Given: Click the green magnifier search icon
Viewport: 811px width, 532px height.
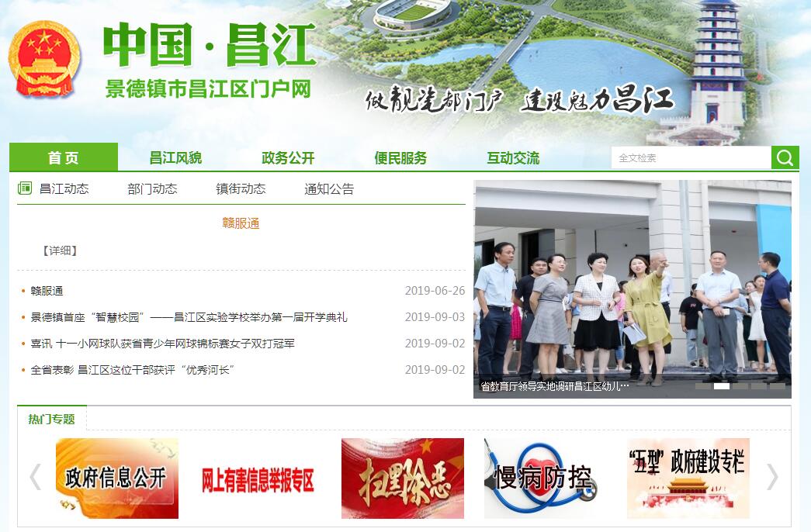Looking at the screenshot, I should (x=785, y=158).
